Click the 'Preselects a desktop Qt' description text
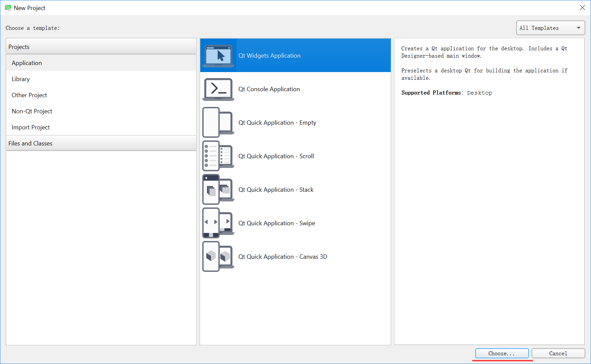This screenshot has width=591, height=364. click(484, 74)
